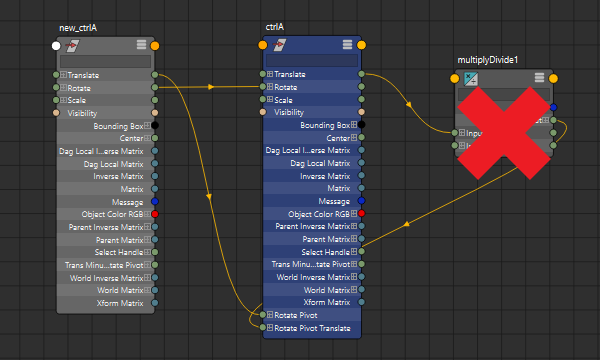
Task: Click the attribute filter field on ctrlA
Action: click(x=312, y=60)
